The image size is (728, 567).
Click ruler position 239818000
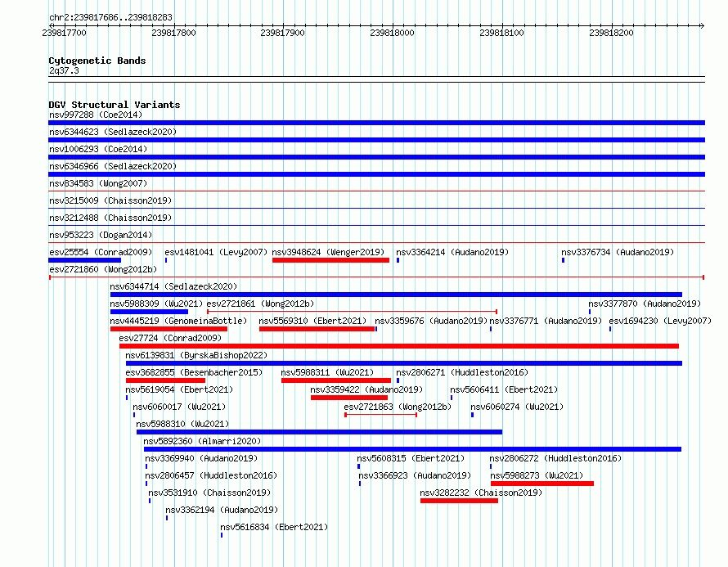pos(392,33)
